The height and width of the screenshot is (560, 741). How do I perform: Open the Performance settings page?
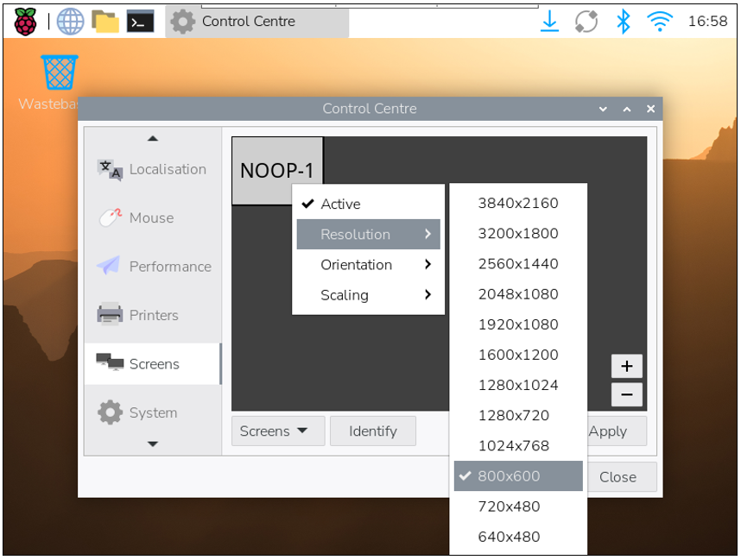coord(153,267)
